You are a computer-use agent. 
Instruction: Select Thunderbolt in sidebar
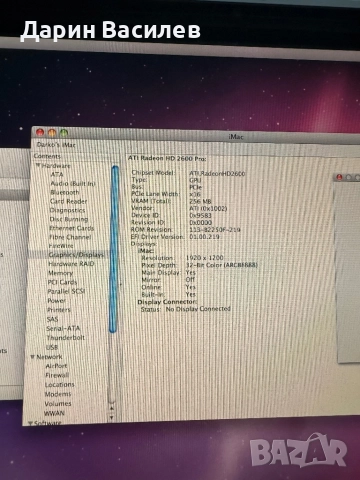point(65,337)
